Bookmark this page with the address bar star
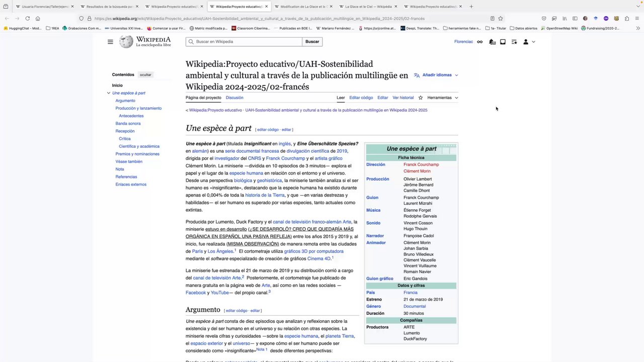The width and height of the screenshot is (644, 362). click(x=500, y=19)
